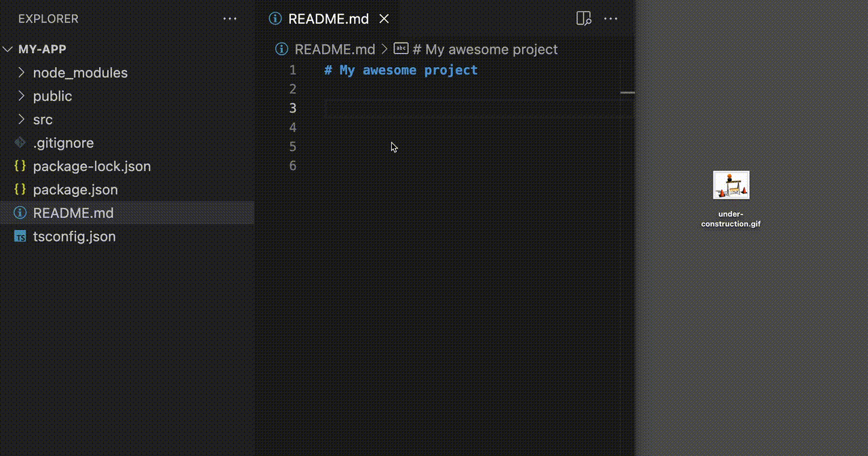Click the JSON braces icon next to package.json
The height and width of the screenshot is (456, 868).
pyautogui.click(x=20, y=189)
